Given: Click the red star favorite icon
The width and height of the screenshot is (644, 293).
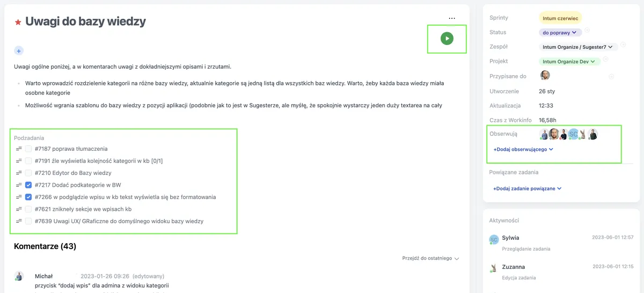Looking at the screenshot, I should 18,23.
